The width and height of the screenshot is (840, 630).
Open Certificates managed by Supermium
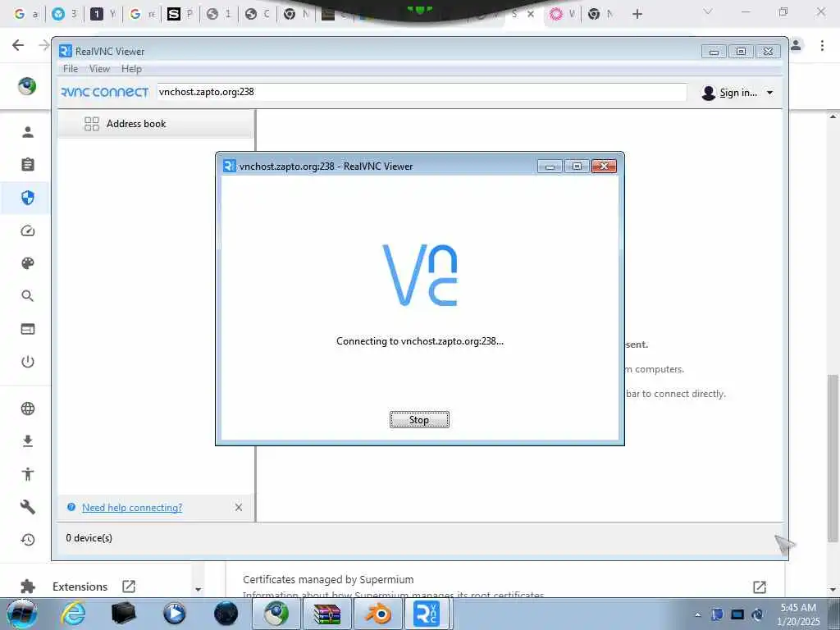click(328, 580)
